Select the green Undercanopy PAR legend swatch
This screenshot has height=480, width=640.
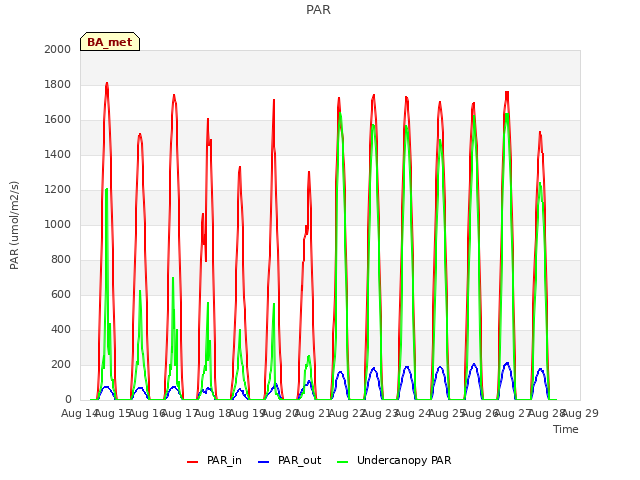[x=343, y=462]
